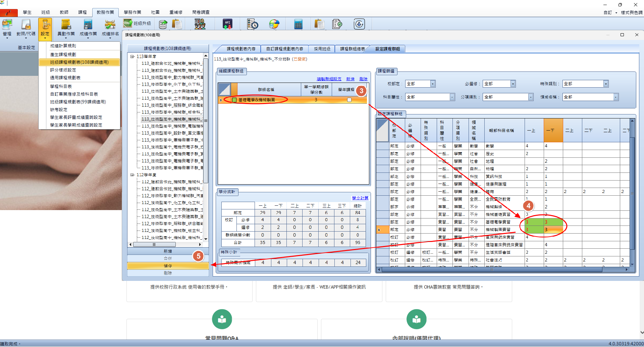Click the green color square for 基礎電學&機械製圖
The height and width of the screenshot is (347, 644).
234,100
